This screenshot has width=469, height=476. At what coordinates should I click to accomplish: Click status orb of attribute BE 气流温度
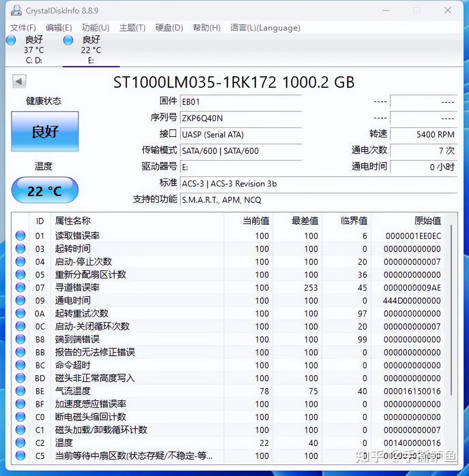20,391
